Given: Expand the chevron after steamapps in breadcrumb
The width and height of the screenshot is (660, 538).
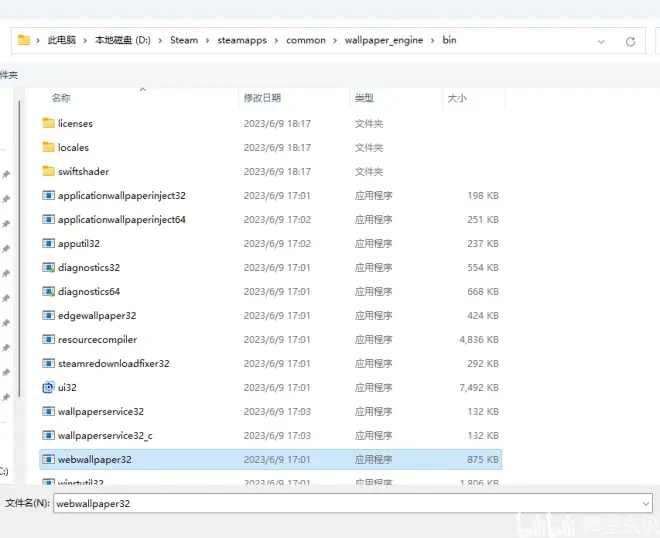Looking at the screenshot, I should click(x=277, y=40).
